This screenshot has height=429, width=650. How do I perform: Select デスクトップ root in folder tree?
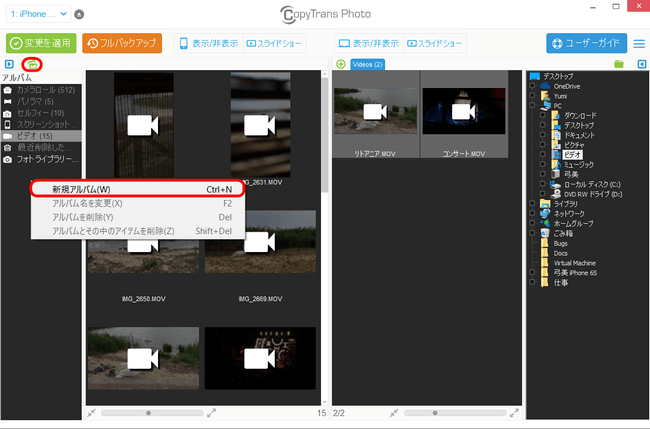click(x=558, y=76)
